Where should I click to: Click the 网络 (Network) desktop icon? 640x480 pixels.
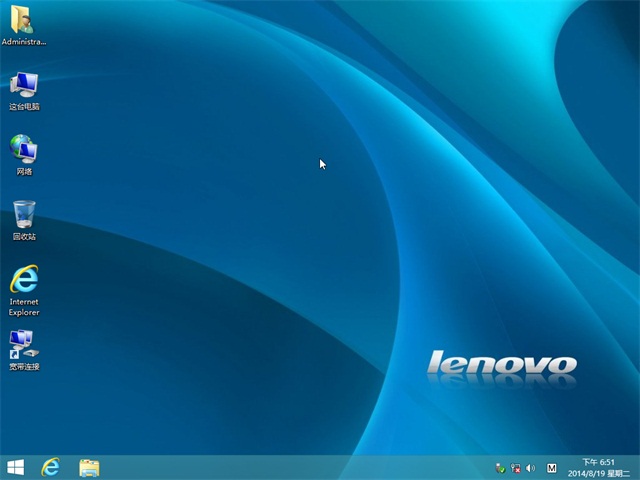click(24, 149)
